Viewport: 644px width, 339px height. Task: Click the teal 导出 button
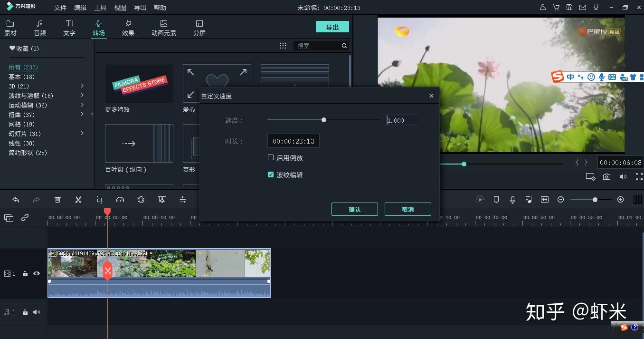[332, 27]
